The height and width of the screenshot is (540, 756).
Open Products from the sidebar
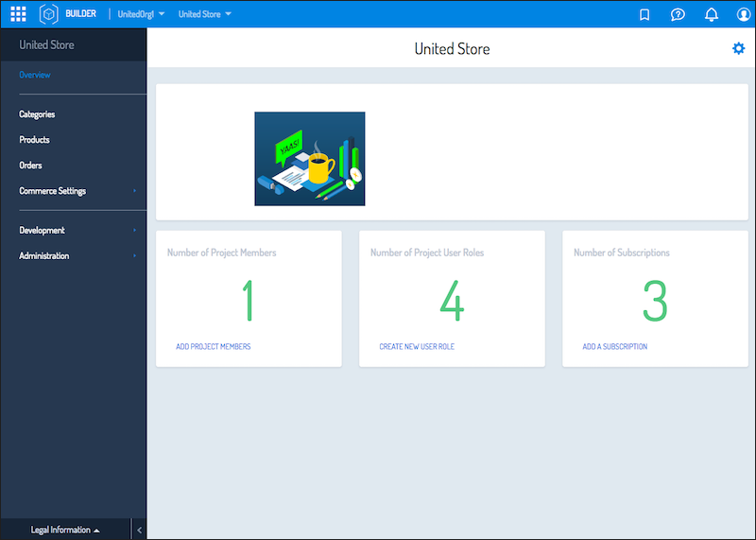coord(34,140)
